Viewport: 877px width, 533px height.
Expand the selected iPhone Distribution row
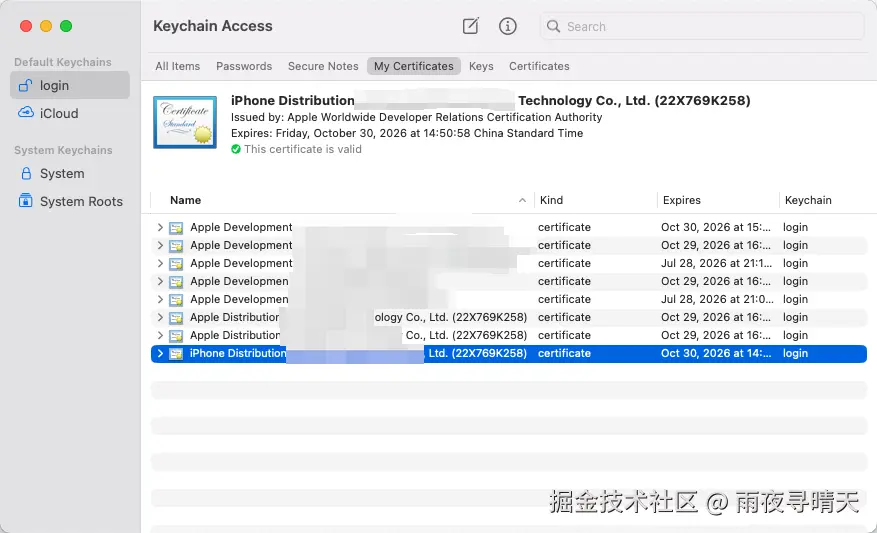(160, 353)
